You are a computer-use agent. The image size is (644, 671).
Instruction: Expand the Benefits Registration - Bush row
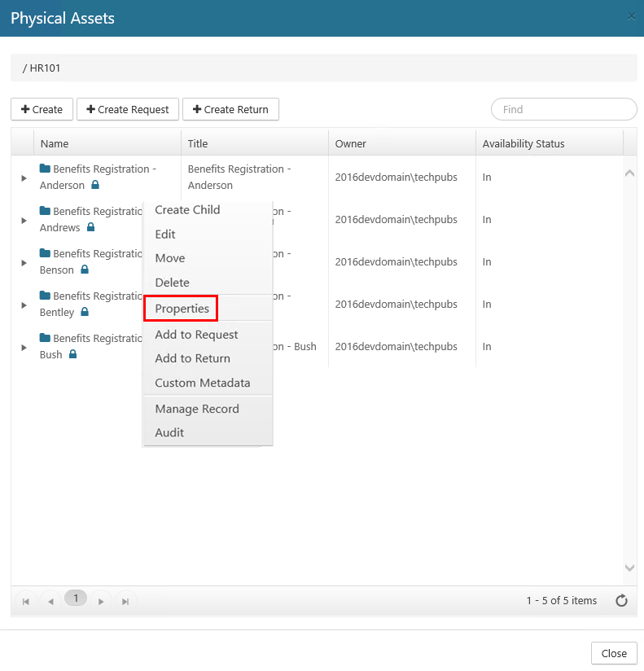point(24,347)
